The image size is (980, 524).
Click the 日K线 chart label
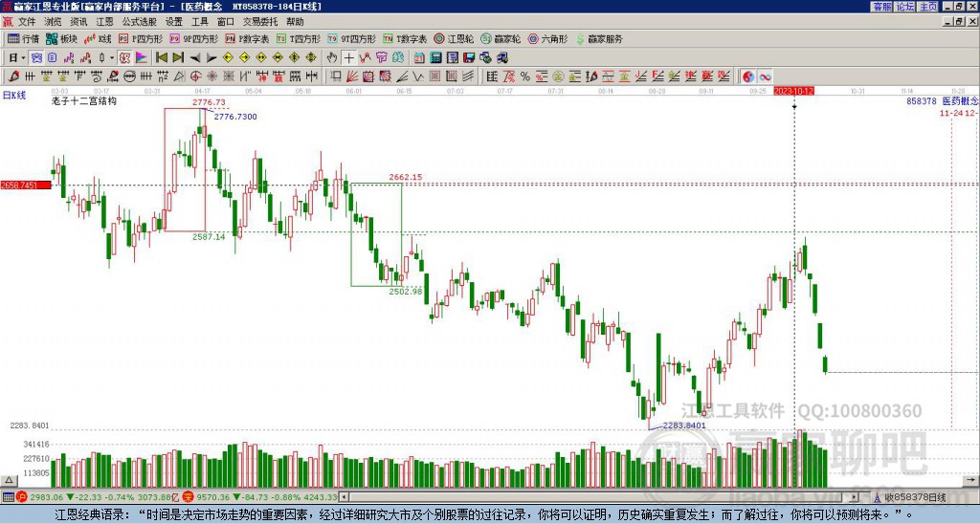click(x=14, y=95)
